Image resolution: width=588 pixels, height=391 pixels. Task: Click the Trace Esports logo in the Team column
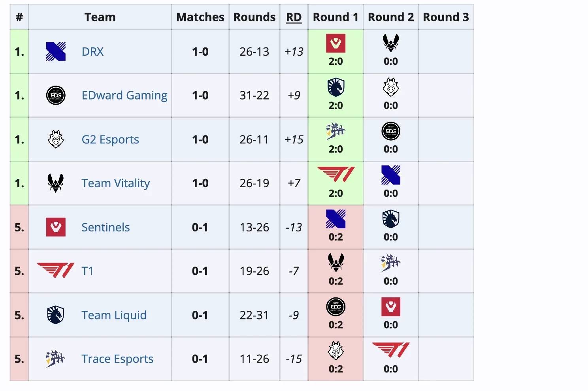(x=55, y=359)
